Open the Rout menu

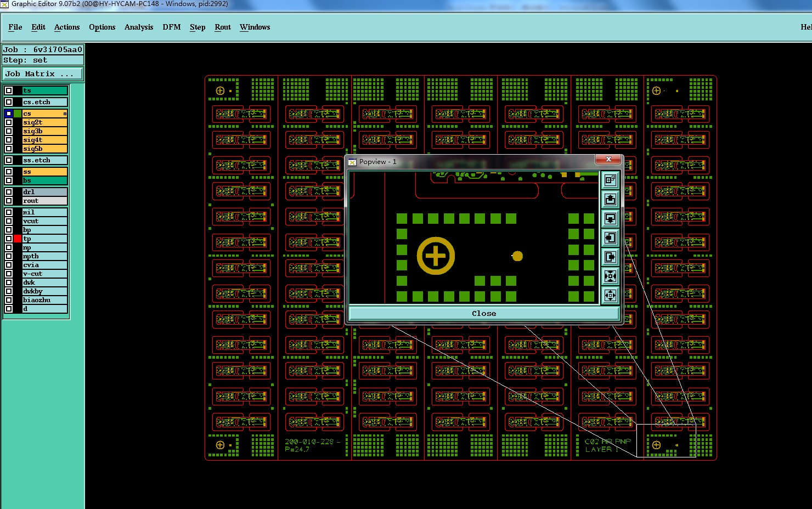coord(223,27)
